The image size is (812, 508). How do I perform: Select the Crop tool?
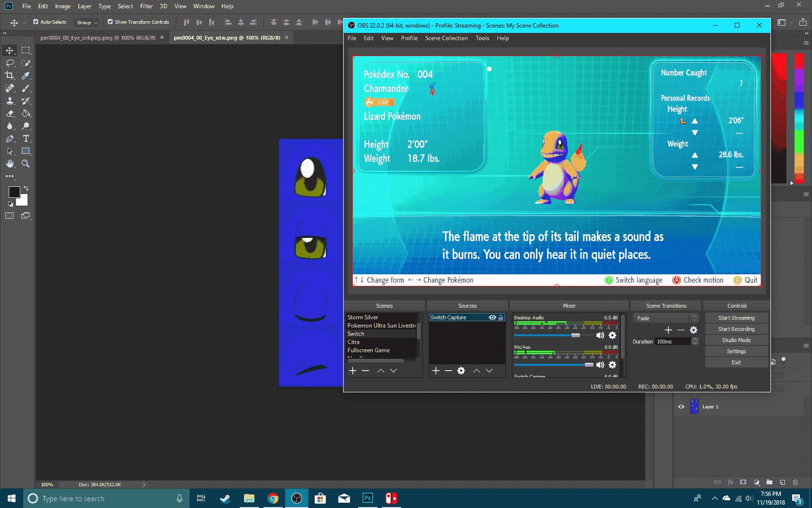(x=10, y=75)
